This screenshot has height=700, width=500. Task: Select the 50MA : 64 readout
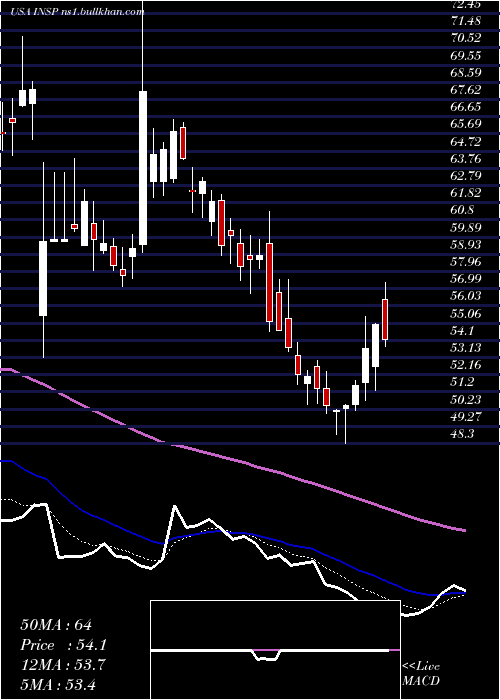coord(56,625)
